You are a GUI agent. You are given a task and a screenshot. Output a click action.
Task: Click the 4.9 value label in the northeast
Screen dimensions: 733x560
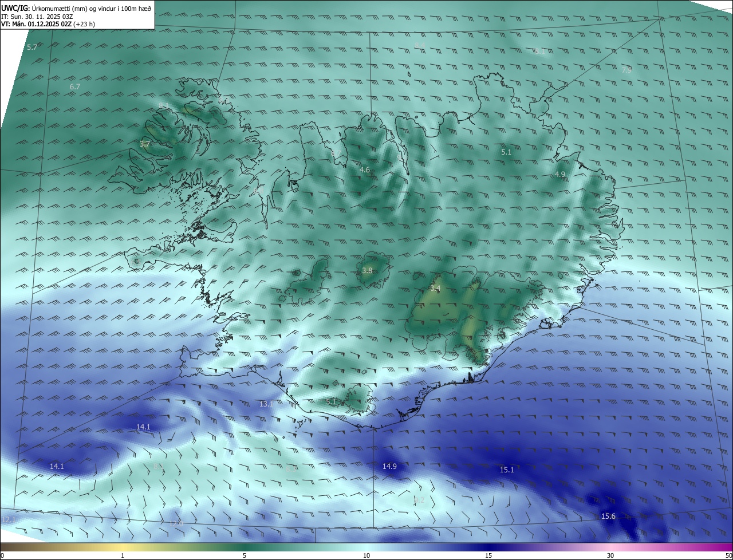click(x=560, y=174)
